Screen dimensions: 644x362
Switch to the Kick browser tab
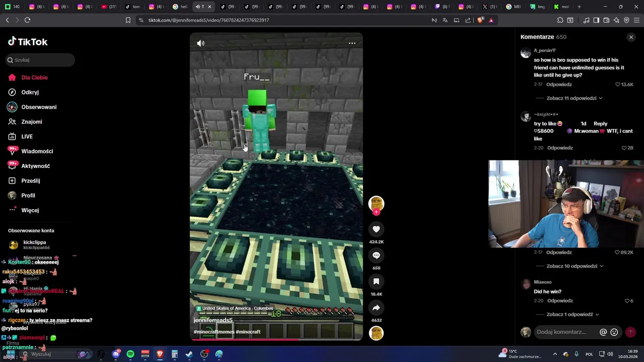(561, 7)
